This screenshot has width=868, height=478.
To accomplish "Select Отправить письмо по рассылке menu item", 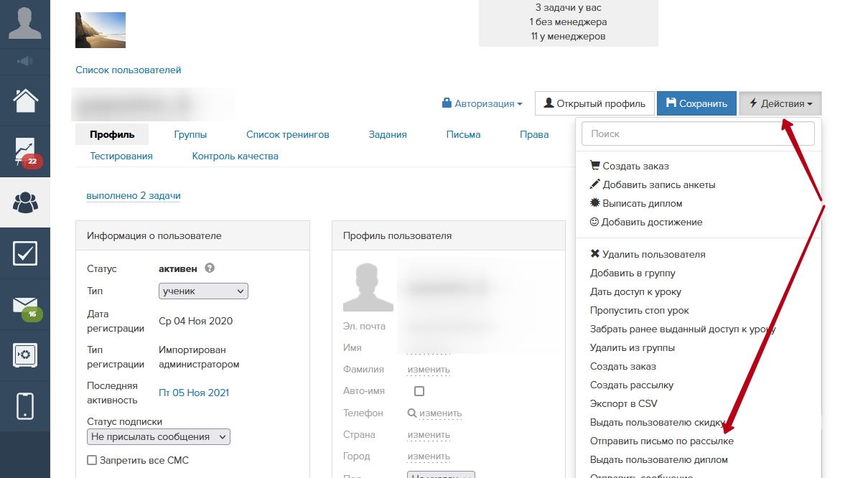I will pyautogui.click(x=661, y=441).
